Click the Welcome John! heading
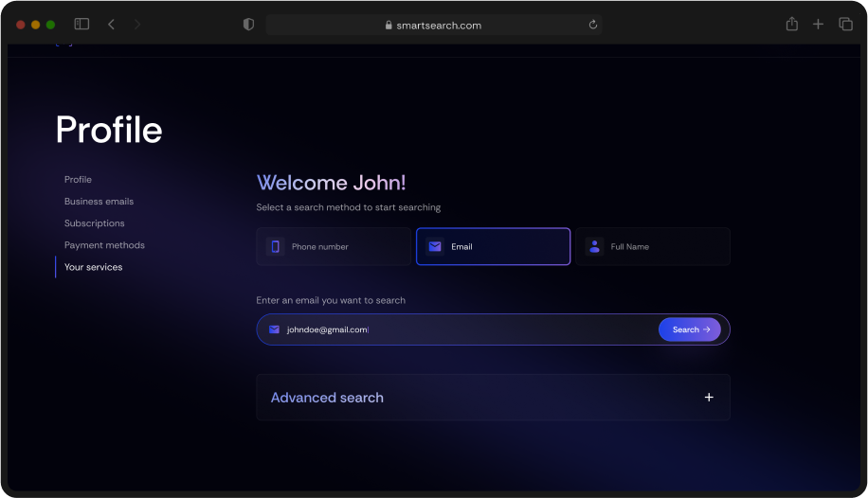The image size is (868, 498). click(331, 183)
